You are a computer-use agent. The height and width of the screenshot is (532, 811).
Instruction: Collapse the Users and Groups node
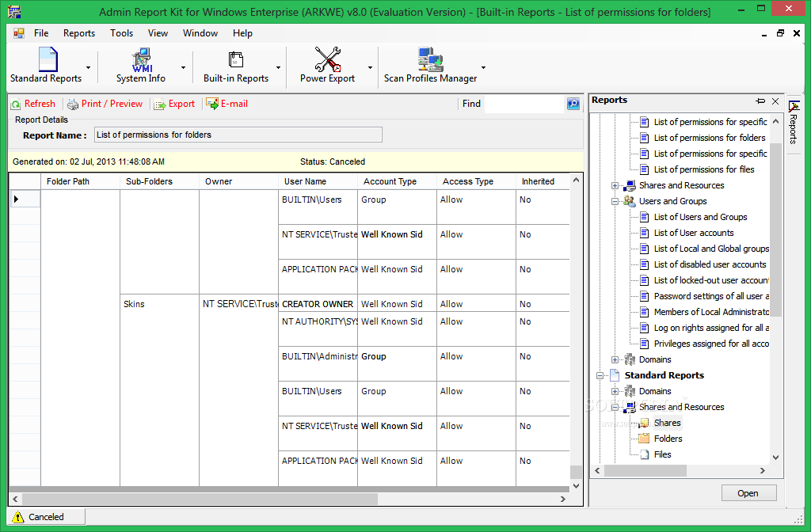coord(615,202)
